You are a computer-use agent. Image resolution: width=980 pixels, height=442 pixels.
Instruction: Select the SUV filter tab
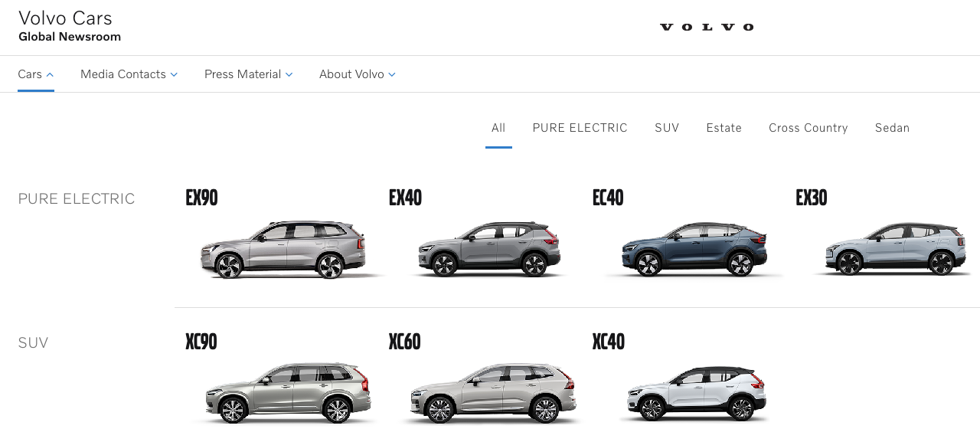667,128
